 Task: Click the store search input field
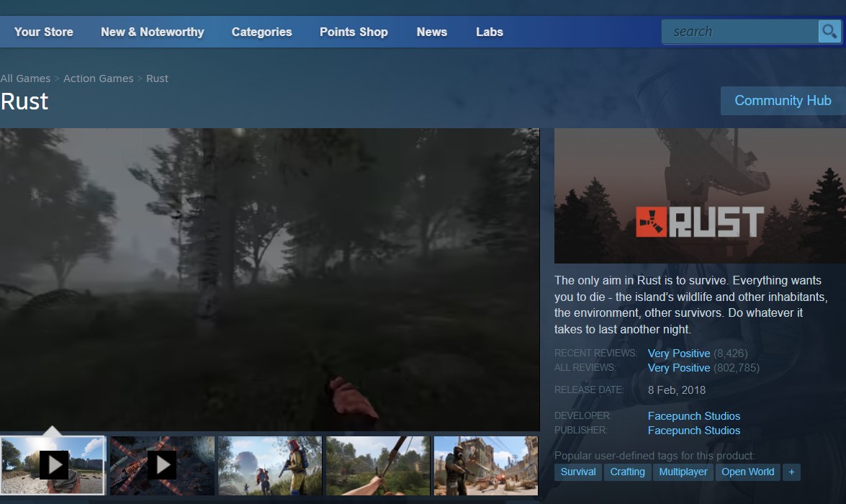739,31
